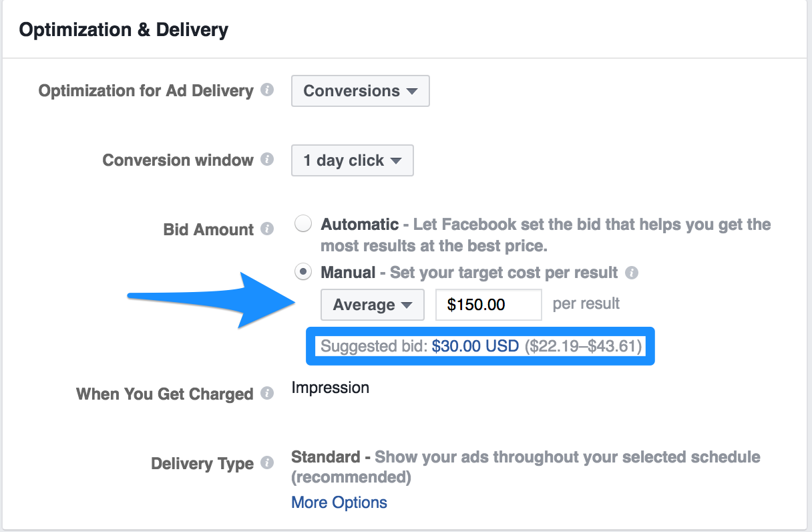Click the suggested bid range ($22.19–$43.61)

click(x=583, y=346)
